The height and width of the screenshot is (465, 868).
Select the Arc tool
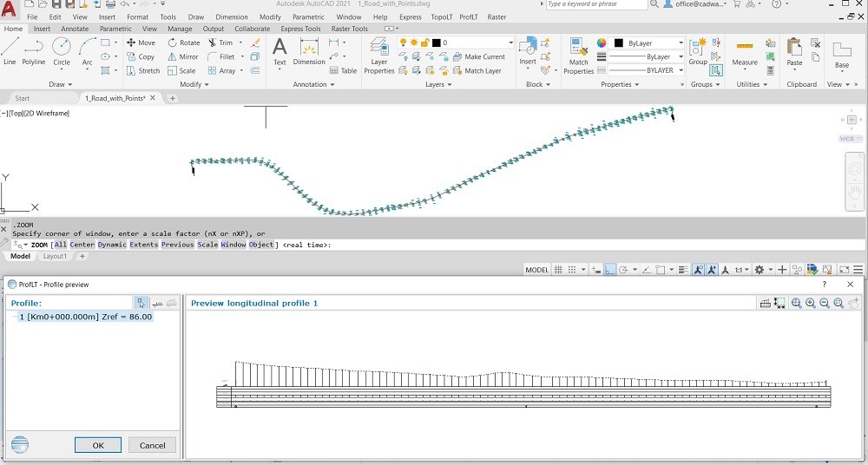(87, 51)
